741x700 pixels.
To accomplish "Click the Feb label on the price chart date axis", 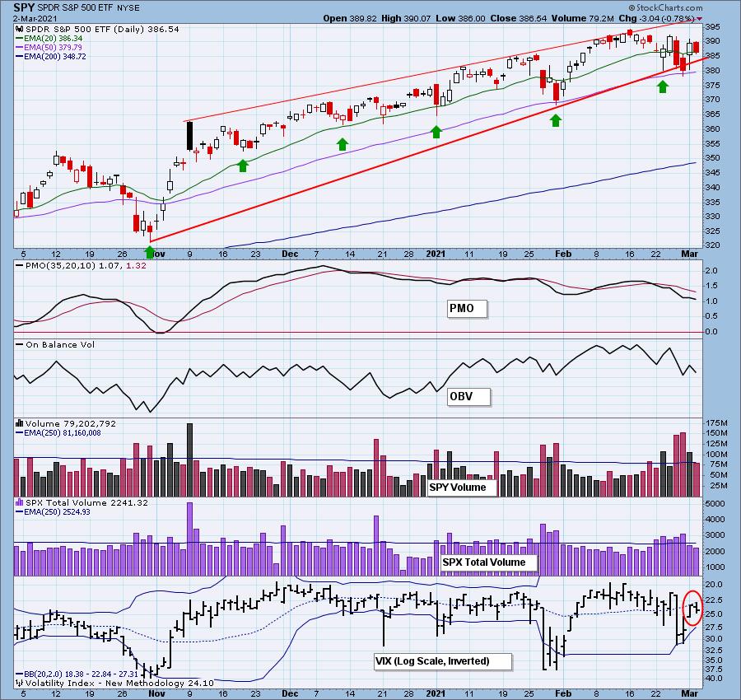I will (x=563, y=254).
